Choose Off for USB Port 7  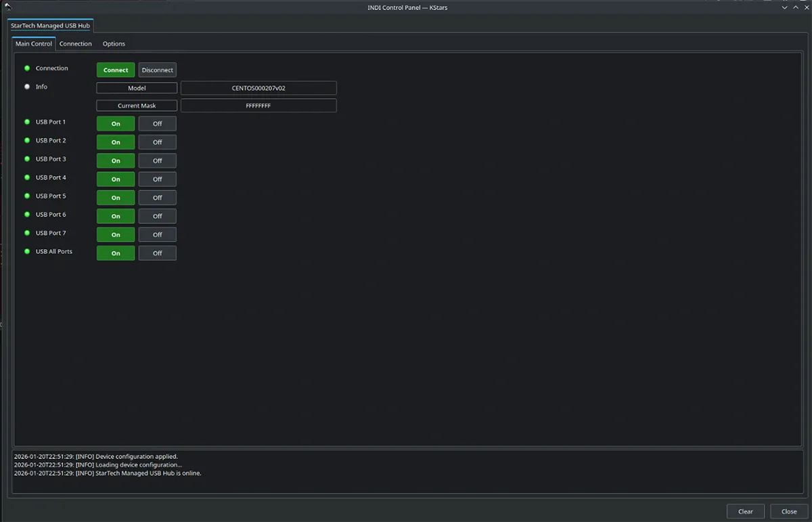point(158,235)
